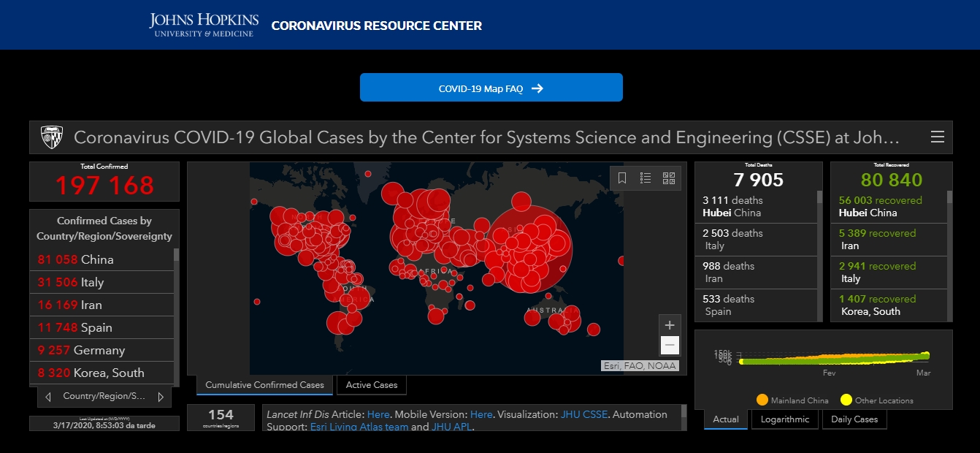Open the JHU APL link
The height and width of the screenshot is (453, 980).
coord(451,427)
